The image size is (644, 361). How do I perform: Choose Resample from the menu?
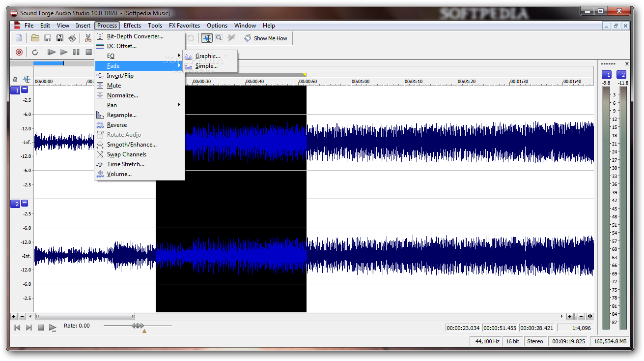(x=140, y=115)
